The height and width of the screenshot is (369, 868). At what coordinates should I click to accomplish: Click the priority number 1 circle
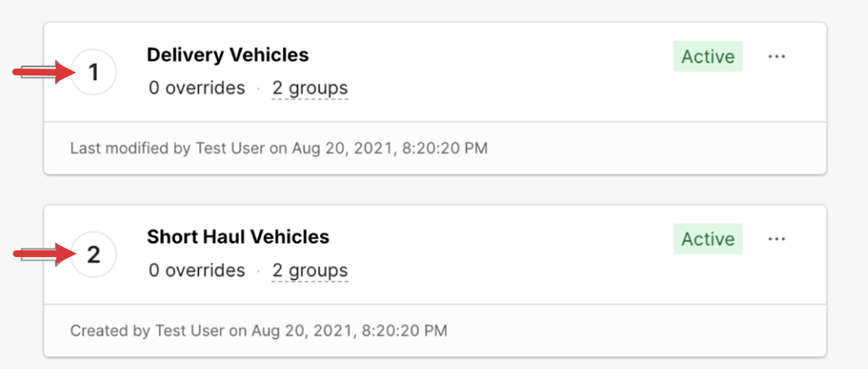94,72
